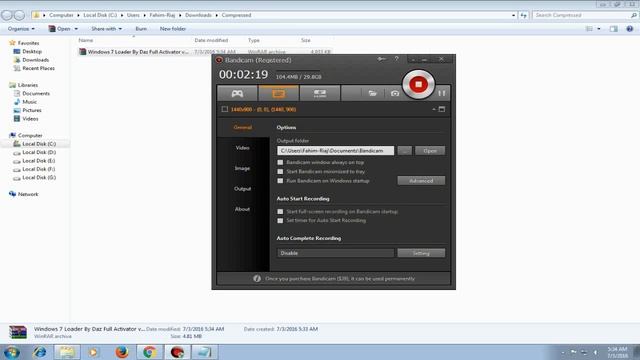Image resolution: width=640 pixels, height=360 pixels.
Task: Open Bandicam help question mark icon
Action: coord(396,59)
